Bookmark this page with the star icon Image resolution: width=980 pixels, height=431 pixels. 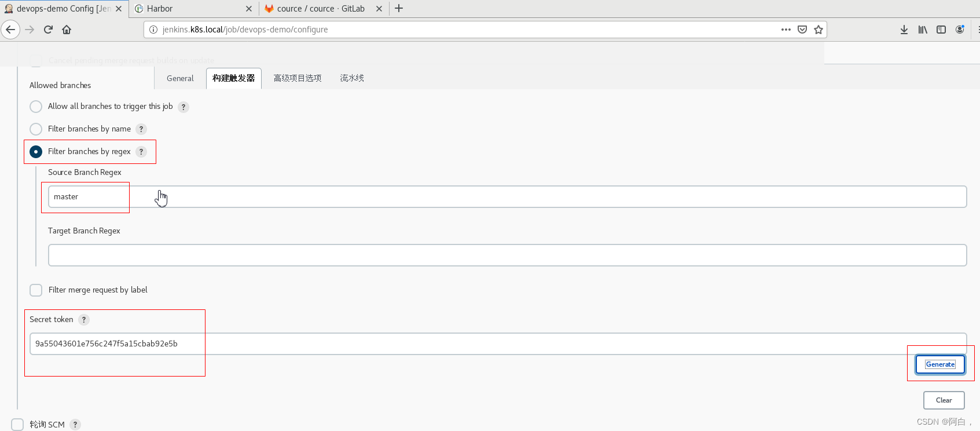point(818,30)
